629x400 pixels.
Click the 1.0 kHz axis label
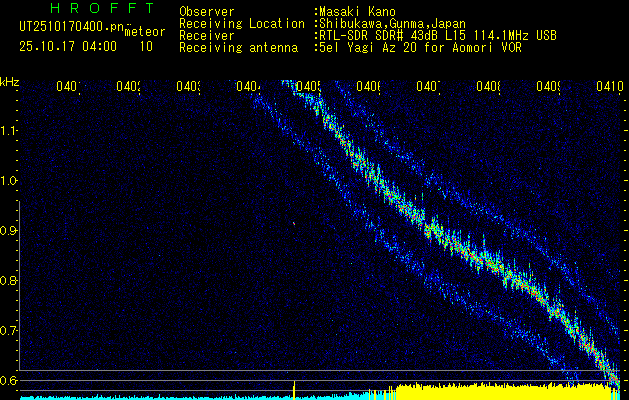tap(8, 181)
